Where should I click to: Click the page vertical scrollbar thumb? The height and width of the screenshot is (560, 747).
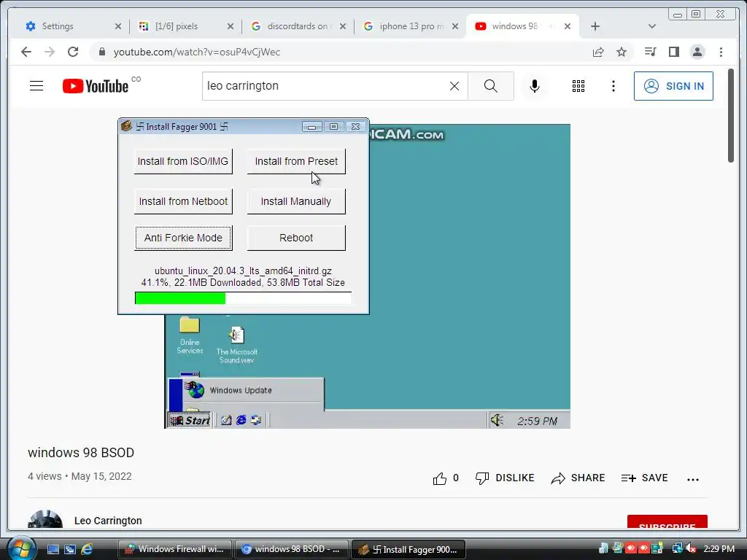click(x=731, y=116)
